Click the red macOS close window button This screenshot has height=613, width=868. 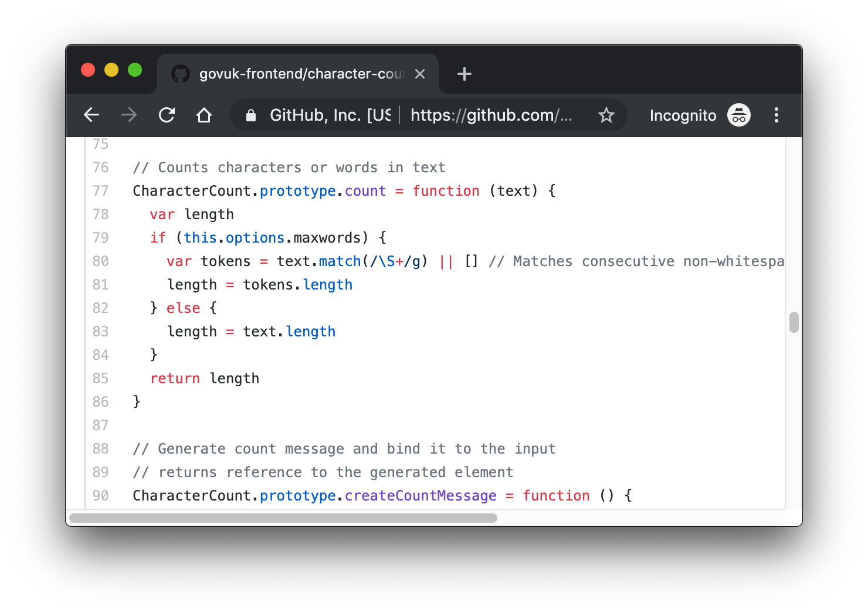[x=88, y=70]
